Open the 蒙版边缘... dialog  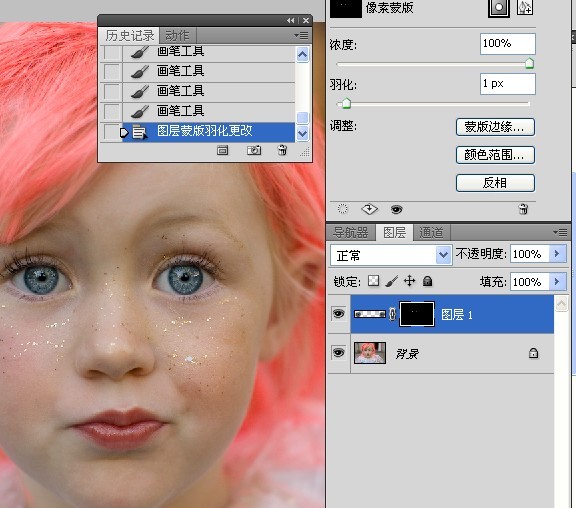tap(495, 127)
